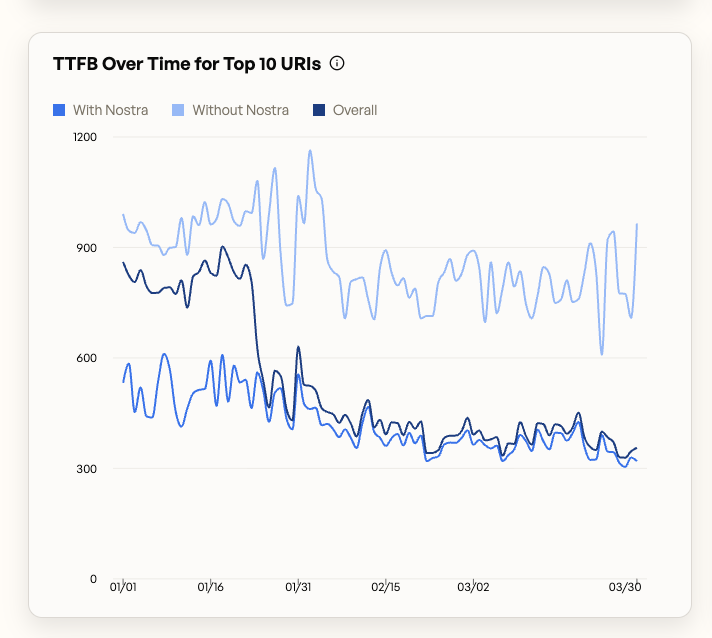Image resolution: width=712 pixels, height=638 pixels.
Task: Toggle the Overall legend label
Action: (x=355, y=110)
